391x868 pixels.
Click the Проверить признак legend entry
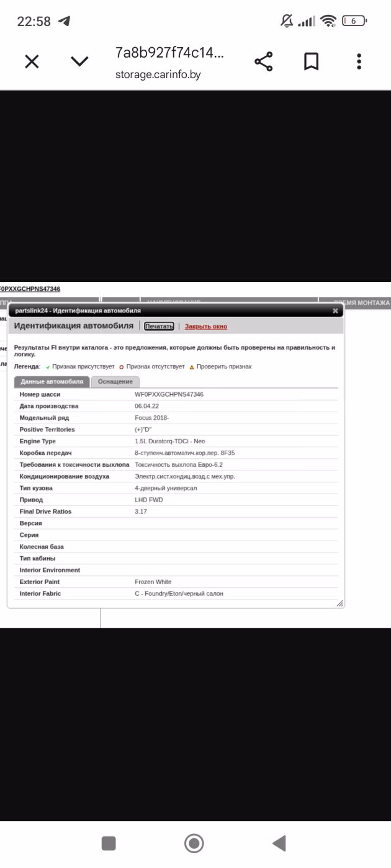click(220, 366)
